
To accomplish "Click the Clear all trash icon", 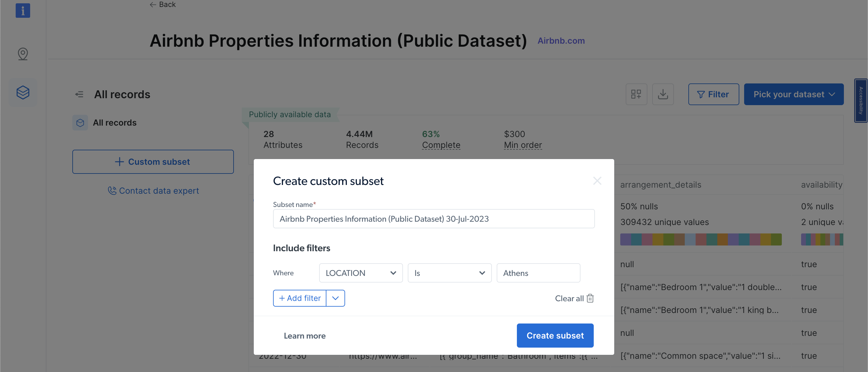I will click(x=590, y=298).
